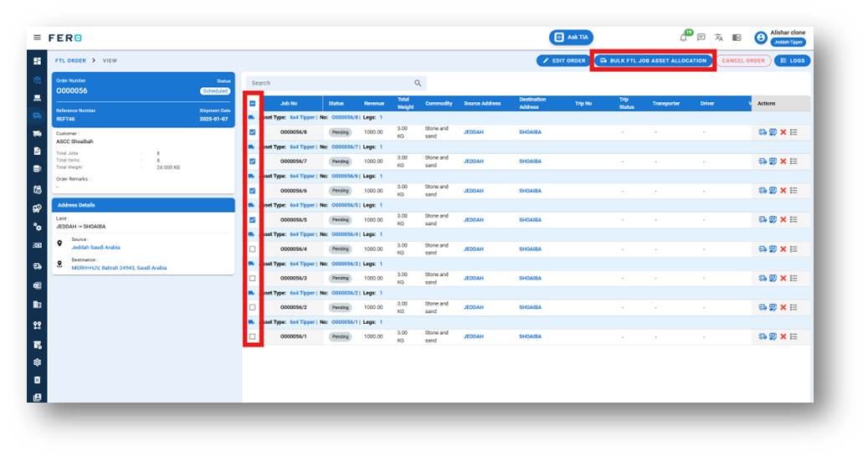Click the Edit Order button
The width and height of the screenshot is (868, 457).
(564, 61)
